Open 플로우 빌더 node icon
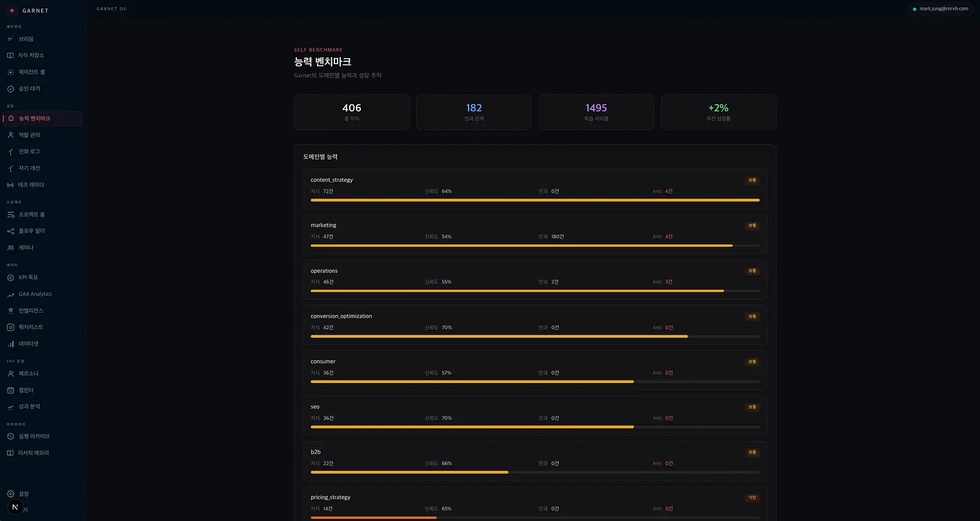Viewport: 980px width, 521px height. [10, 231]
